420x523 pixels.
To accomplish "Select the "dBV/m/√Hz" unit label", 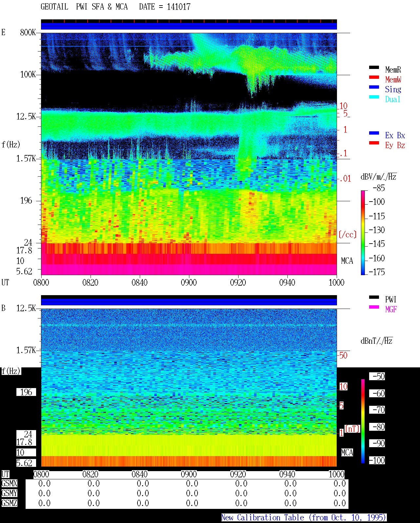I will (x=379, y=177).
